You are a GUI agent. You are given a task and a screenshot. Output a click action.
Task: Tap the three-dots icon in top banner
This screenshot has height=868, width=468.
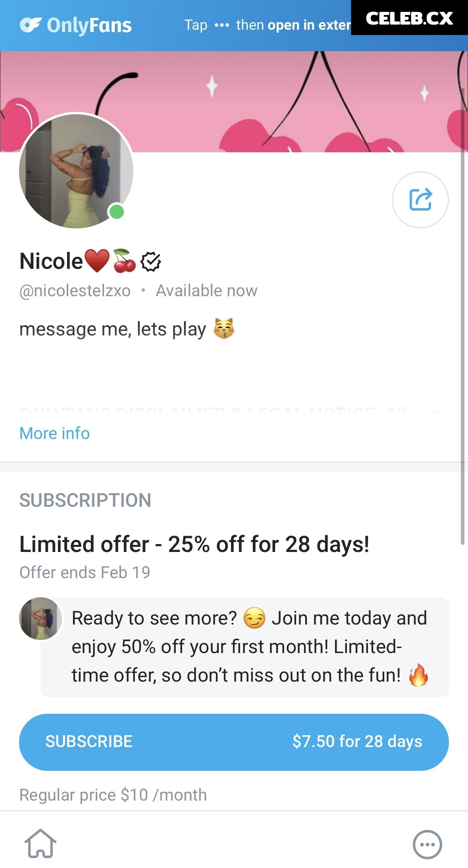pyautogui.click(x=221, y=25)
